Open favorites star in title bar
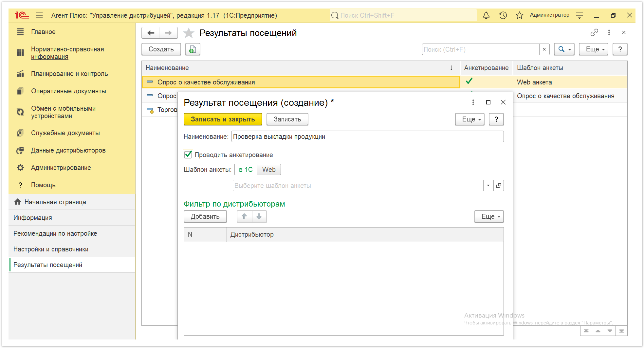The image size is (644, 348). coord(520,15)
